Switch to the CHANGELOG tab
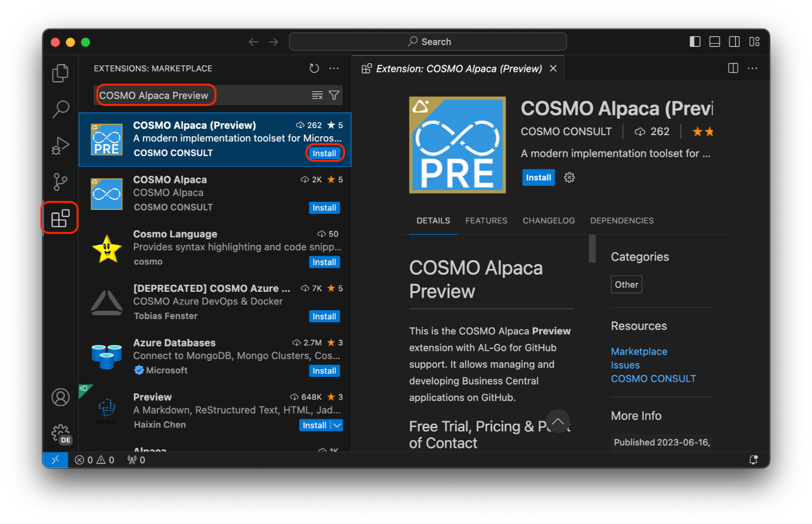Viewport: 812px width, 524px height. [549, 220]
